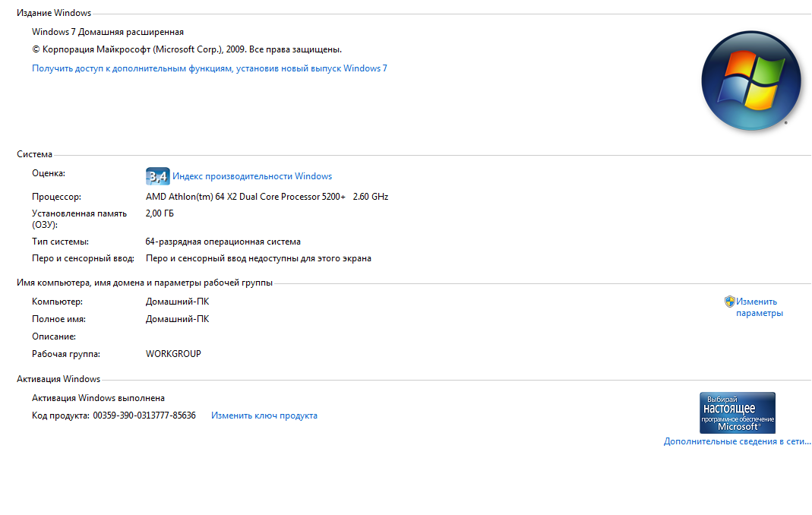Click the 3,4 performance score badge
This screenshot has height=515, width=812.
click(x=157, y=176)
